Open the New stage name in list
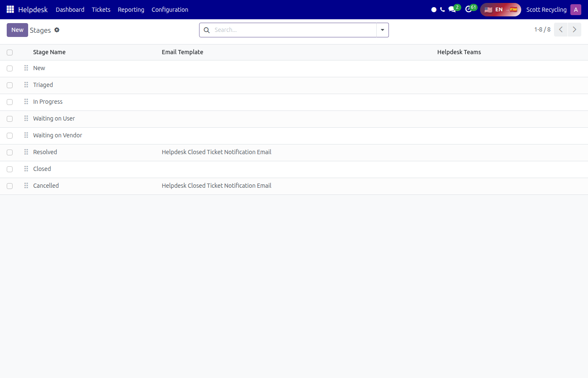This screenshot has width=588, height=378. tap(39, 68)
